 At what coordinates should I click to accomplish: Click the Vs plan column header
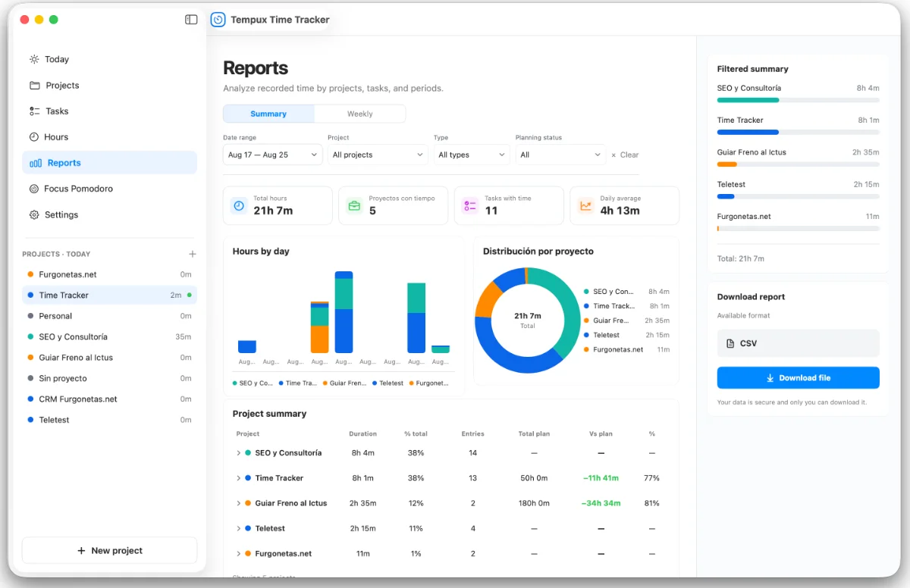[601, 434]
